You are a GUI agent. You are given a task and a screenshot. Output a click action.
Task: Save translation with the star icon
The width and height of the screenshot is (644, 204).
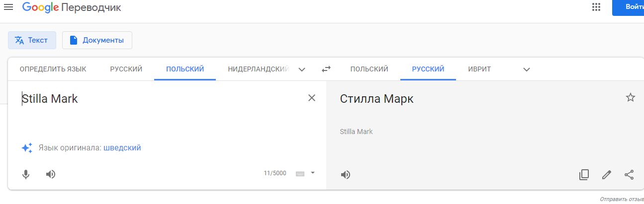click(x=630, y=98)
